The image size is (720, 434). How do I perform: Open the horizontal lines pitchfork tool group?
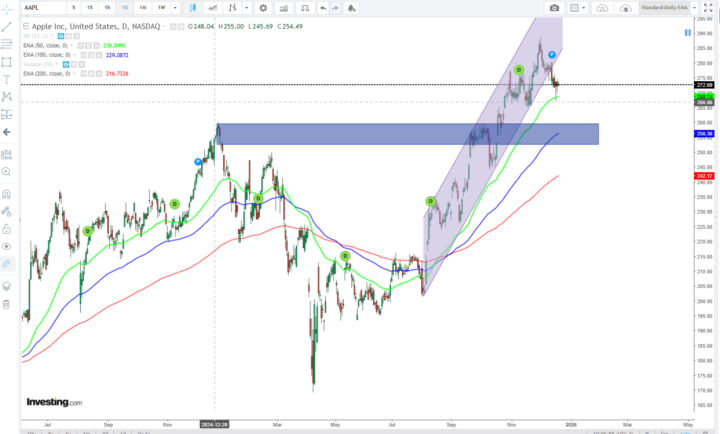coord(6,44)
